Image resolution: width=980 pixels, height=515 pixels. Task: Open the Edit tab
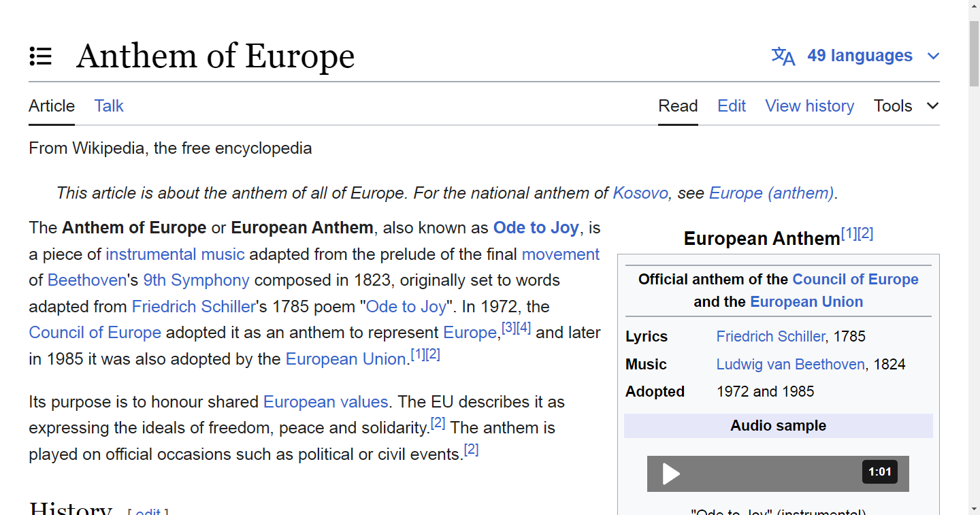732,106
